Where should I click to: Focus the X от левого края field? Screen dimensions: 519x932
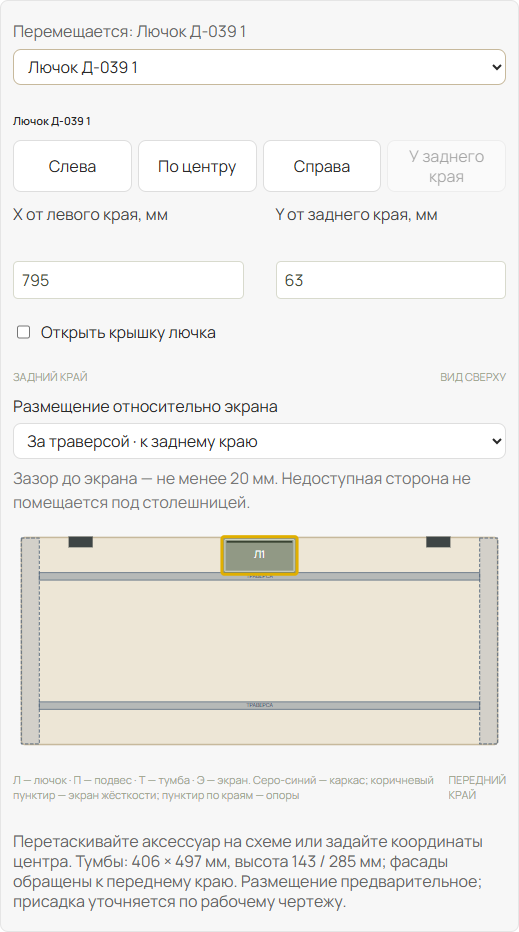pyautogui.click(x=128, y=280)
